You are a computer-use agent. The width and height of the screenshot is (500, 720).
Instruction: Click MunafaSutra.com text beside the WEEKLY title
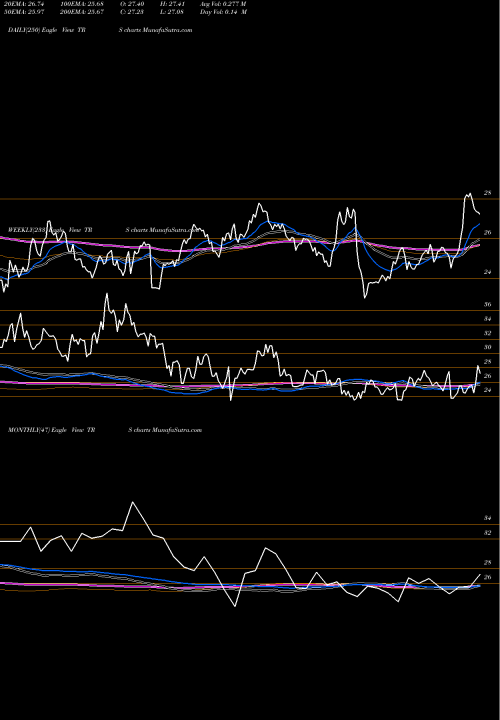point(174,230)
